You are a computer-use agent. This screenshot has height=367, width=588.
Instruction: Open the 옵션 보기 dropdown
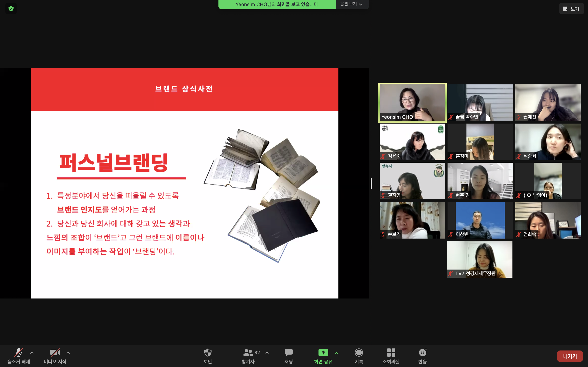tap(351, 4)
